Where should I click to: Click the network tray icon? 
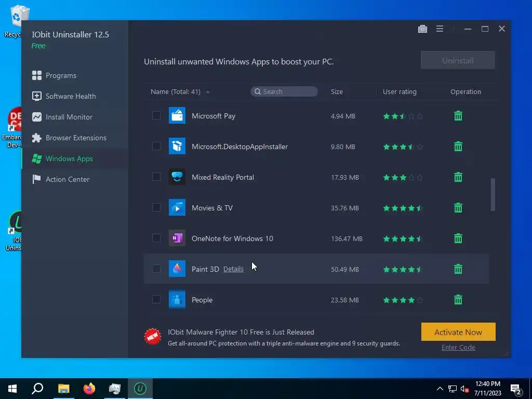point(453,389)
